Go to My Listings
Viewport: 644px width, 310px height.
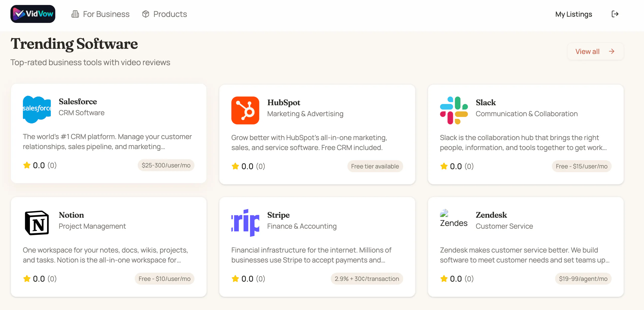574,14
